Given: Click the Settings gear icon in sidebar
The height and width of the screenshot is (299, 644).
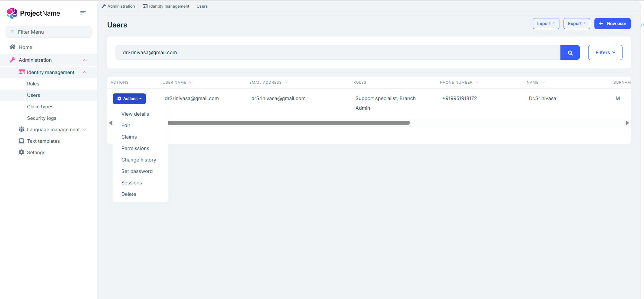Looking at the screenshot, I should coord(22,152).
